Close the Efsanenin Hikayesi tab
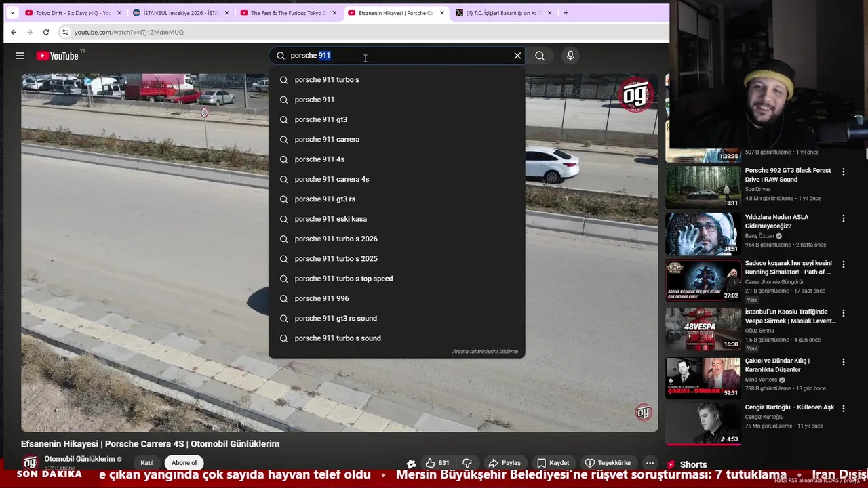Screen dimensions: 868x488 coord(442,13)
